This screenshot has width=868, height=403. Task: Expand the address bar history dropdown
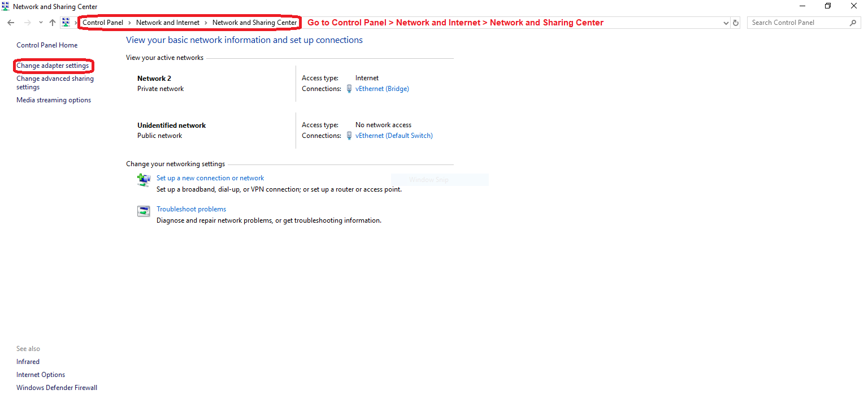[726, 23]
